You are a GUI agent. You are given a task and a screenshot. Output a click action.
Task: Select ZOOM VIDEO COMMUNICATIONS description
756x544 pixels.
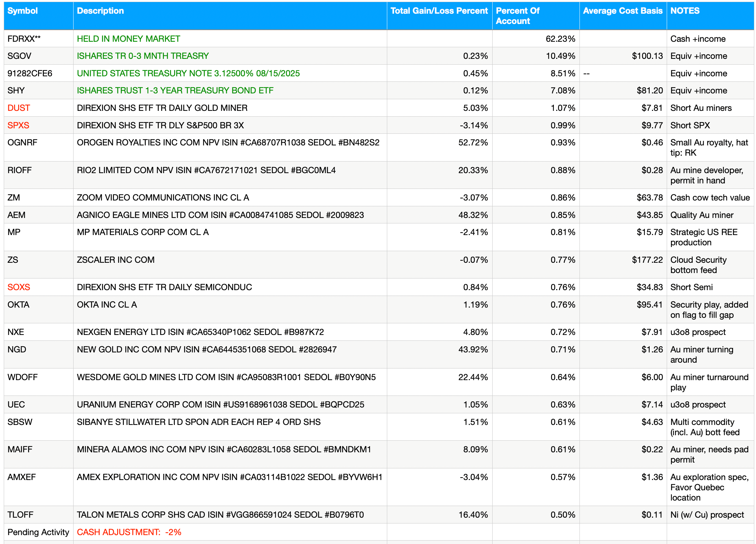(163, 197)
